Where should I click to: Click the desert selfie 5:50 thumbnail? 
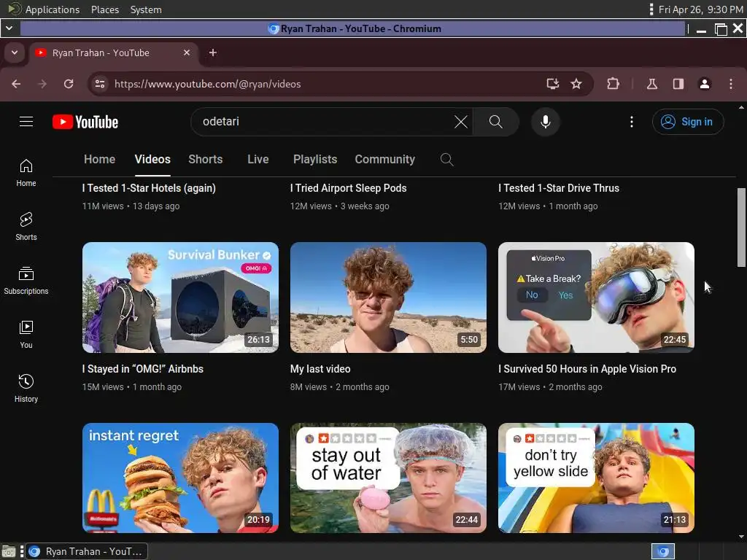point(388,297)
